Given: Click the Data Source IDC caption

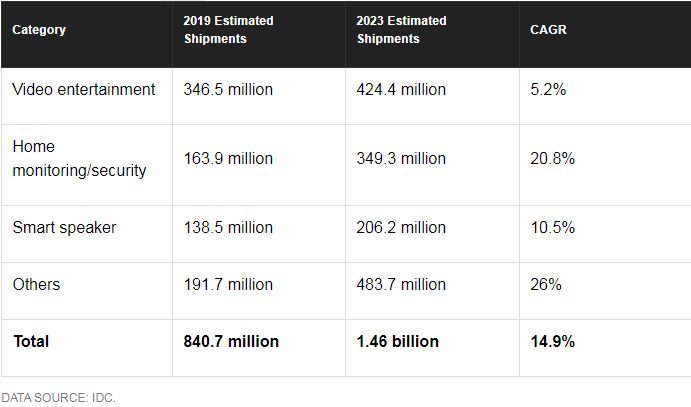Looking at the screenshot, I should tap(58, 398).
